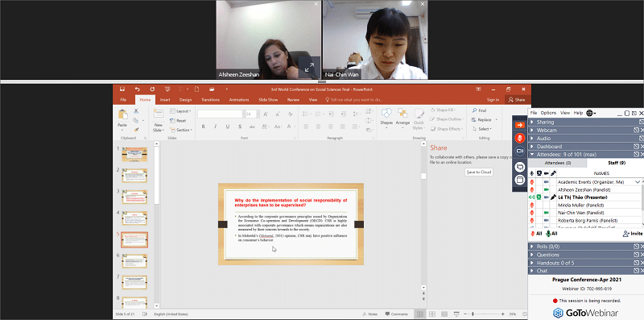The width and height of the screenshot is (644, 320).
Task: Open the Section dropdown
Action: (x=180, y=130)
